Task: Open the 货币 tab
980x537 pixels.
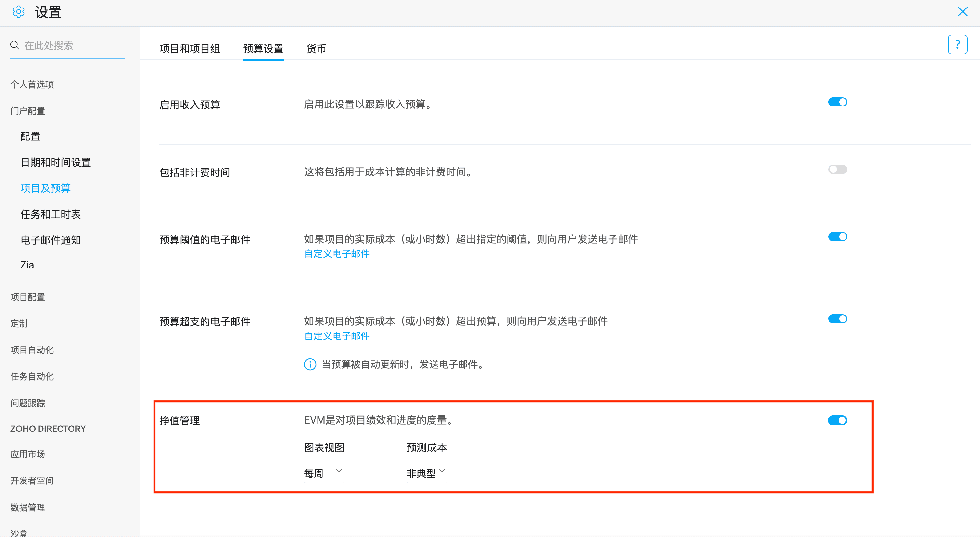Action: pyautogui.click(x=316, y=49)
